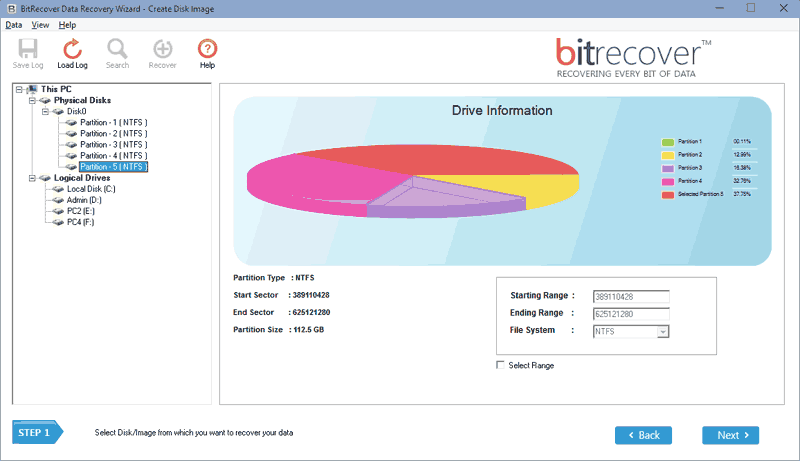Image resolution: width=800 pixels, height=461 pixels.
Task: Click the drive icon beside Admin (D:)
Action: 58,200
